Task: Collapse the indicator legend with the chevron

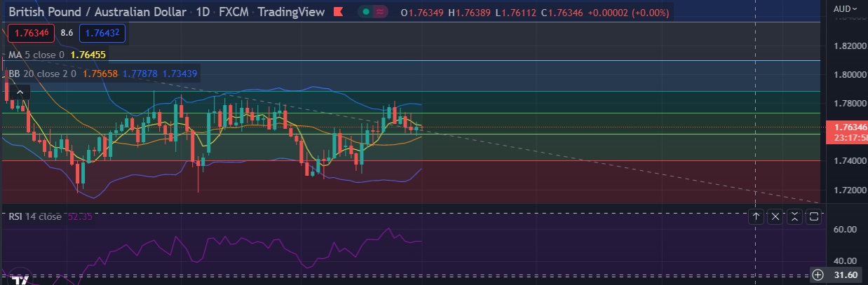Action: [x=20, y=92]
